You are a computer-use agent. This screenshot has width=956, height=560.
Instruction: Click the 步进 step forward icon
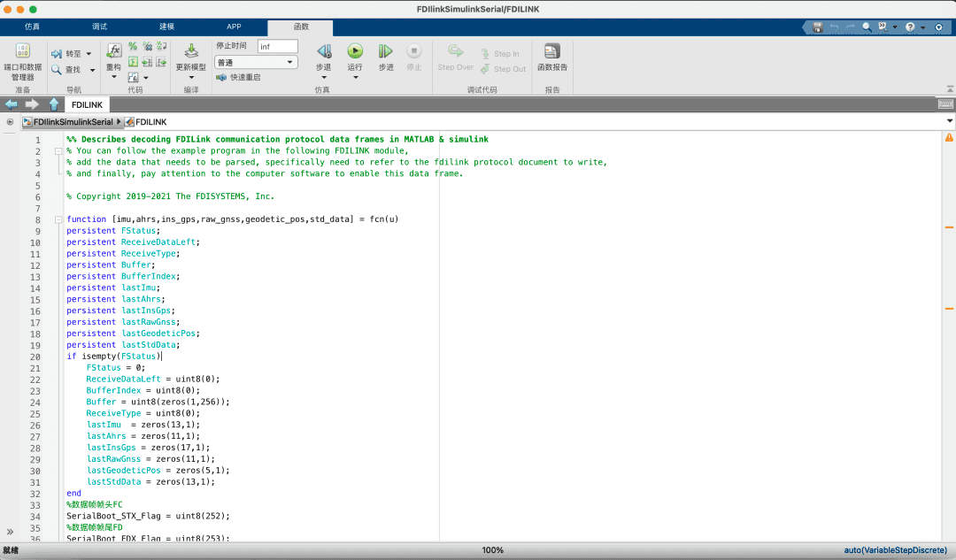tap(386, 52)
